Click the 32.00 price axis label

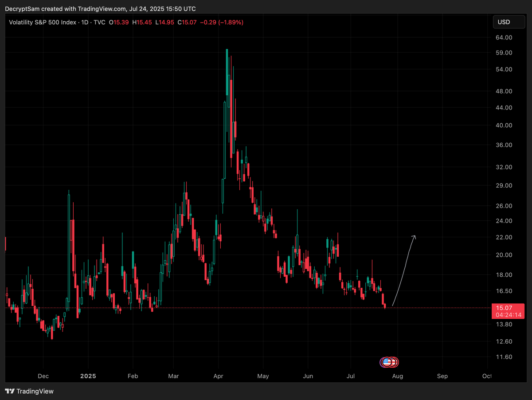coord(505,167)
